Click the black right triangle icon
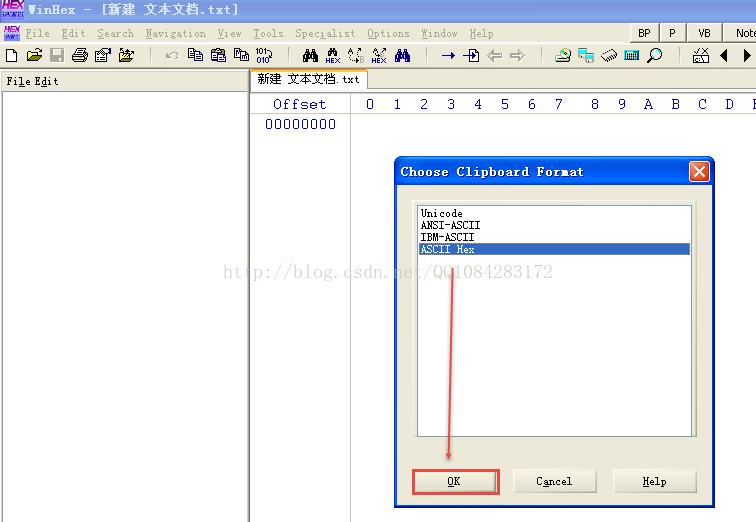756x522 pixels. click(x=747, y=56)
